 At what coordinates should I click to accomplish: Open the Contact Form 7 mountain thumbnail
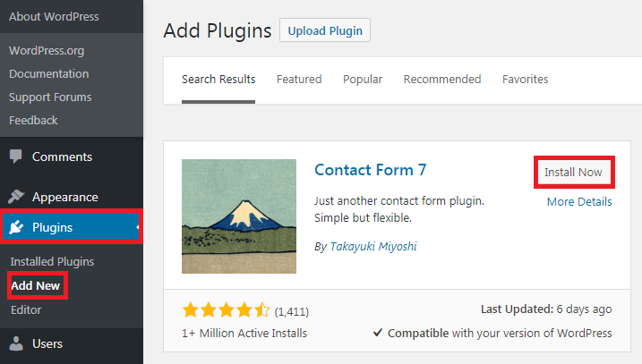(x=239, y=216)
